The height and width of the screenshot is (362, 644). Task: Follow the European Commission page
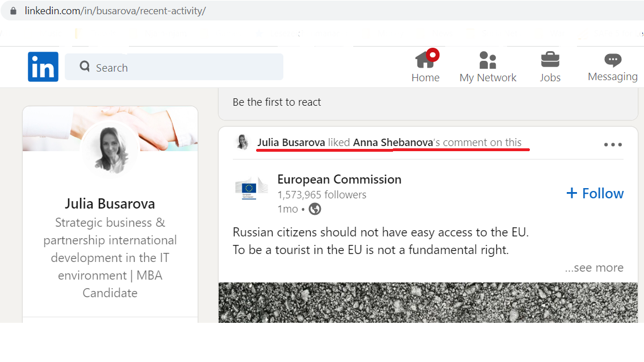pos(595,193)
